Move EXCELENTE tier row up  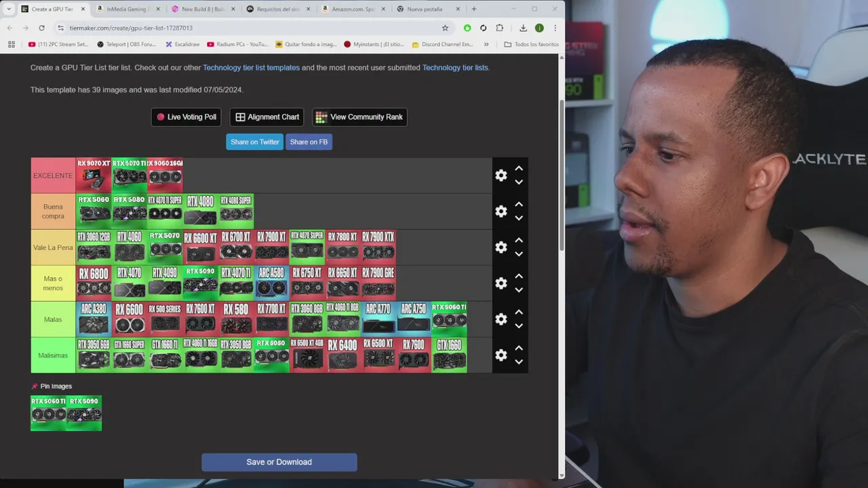point(519,169)
